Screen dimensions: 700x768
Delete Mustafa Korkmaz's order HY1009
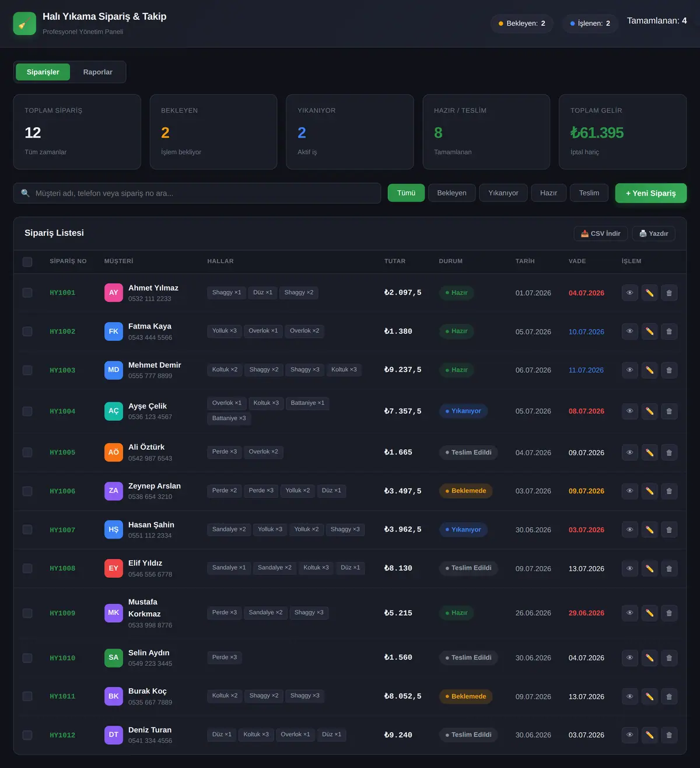coord(669,613)
